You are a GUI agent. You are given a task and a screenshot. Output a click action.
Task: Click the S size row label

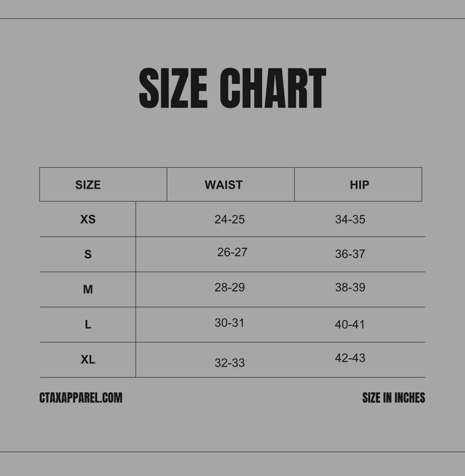point(88,254)
